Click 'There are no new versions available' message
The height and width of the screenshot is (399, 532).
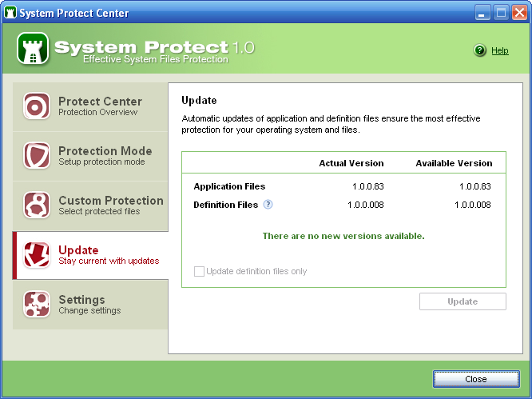(343, 236)
